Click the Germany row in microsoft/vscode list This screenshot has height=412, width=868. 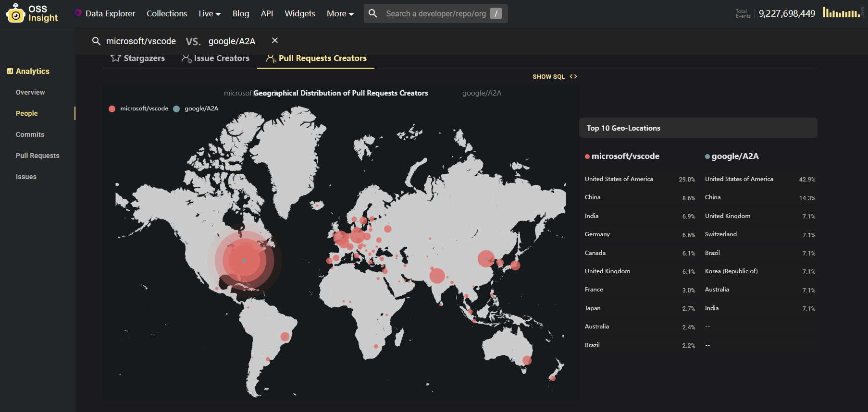click(x=640, y=234)
